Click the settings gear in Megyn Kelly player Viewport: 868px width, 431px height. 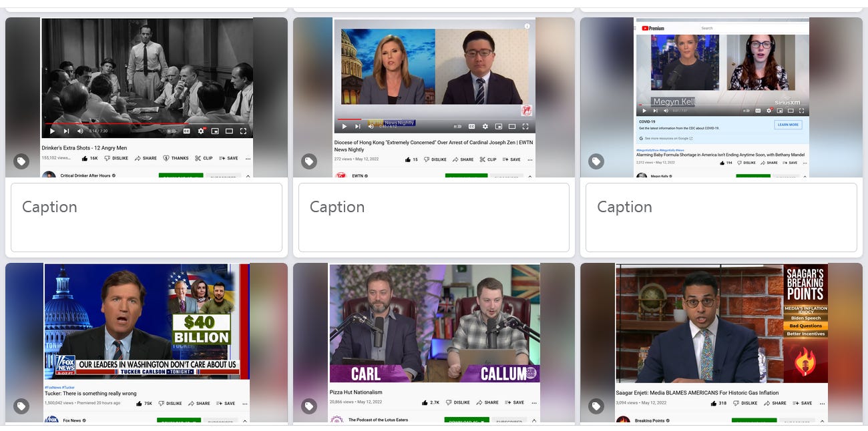point(769,111)
